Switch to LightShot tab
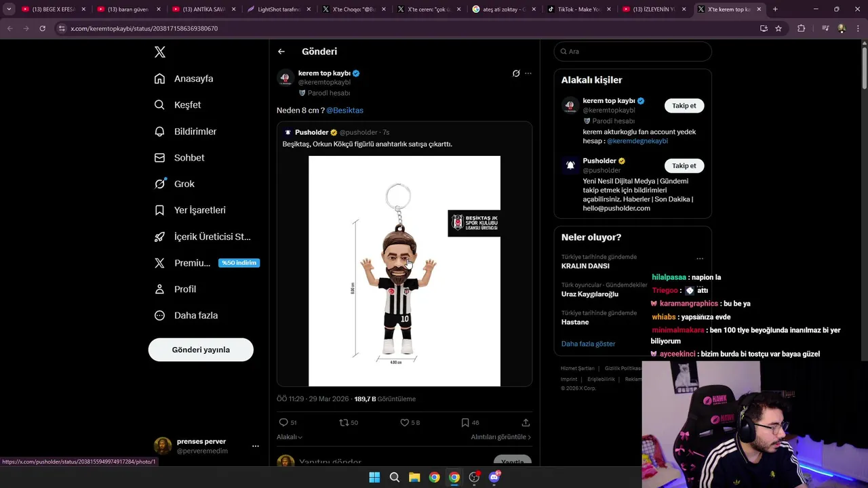868x488 pixels. pos(278,9)
